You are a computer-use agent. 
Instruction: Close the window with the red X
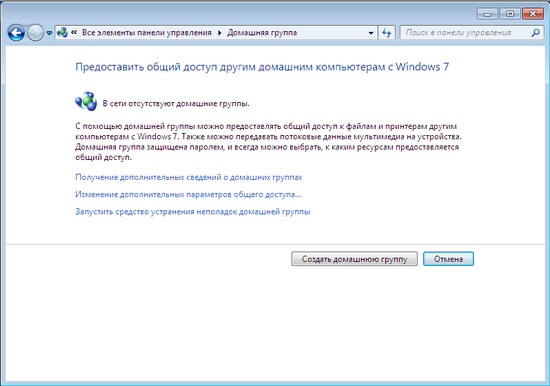coord(533,14)
